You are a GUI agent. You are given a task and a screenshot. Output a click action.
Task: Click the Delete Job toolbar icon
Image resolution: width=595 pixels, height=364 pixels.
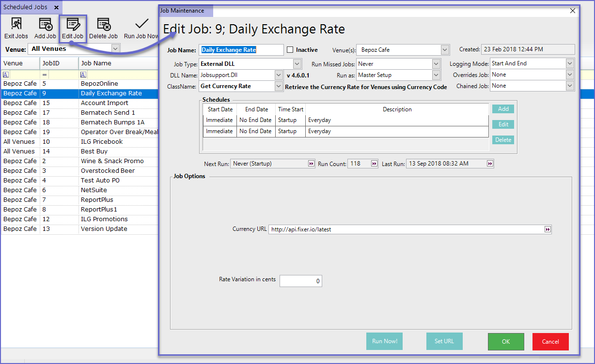point(103,24)
